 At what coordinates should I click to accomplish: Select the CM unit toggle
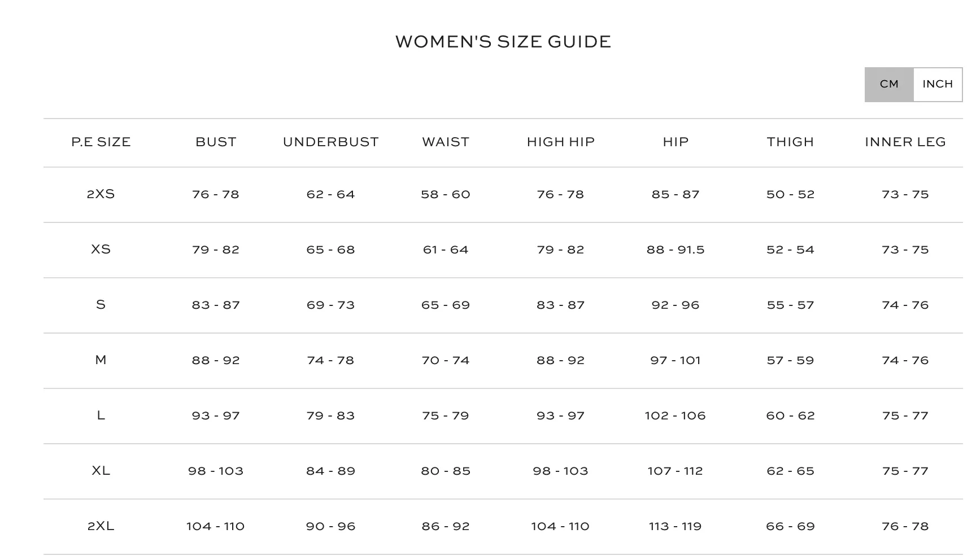(x=889, y=85)
